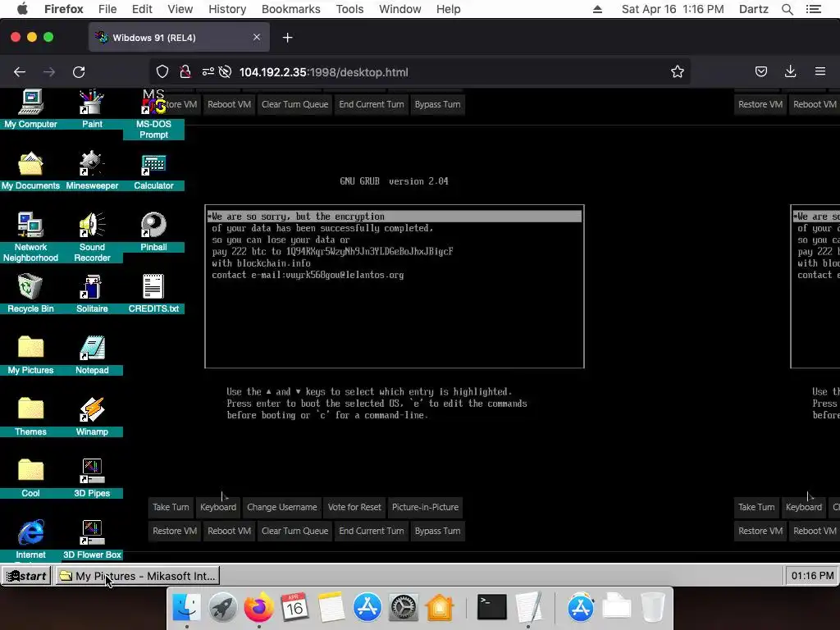This screenshot has height=630, width=840.
Task: Enable Picture-in-Picture for the VM
Action: point(426,507)
